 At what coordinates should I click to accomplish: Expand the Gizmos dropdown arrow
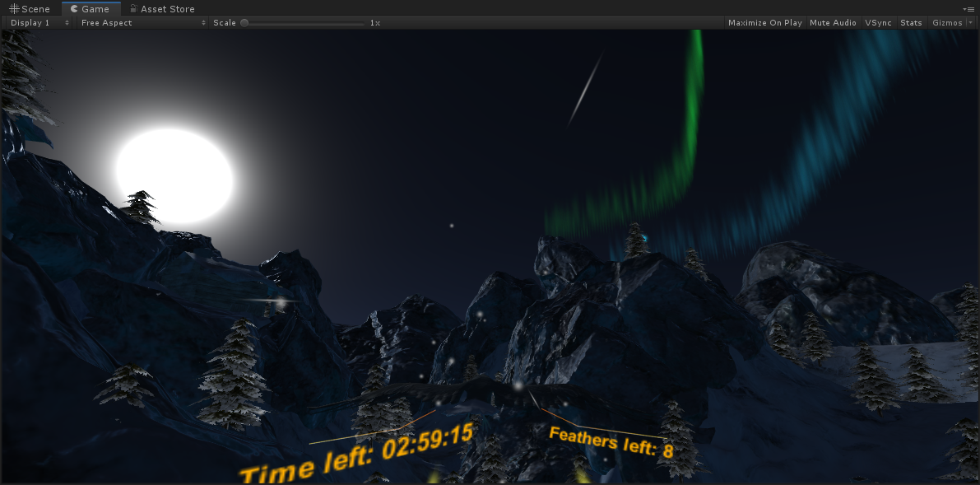(970, 23)
